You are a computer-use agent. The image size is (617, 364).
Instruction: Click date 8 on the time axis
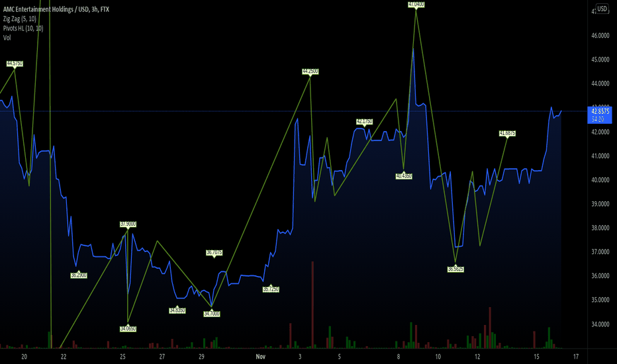pyautogui.click(x=399, y=357)
